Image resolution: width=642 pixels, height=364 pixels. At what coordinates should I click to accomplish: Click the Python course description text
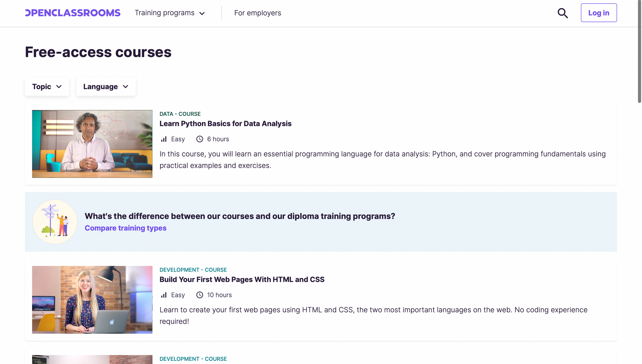pos(383,160)
